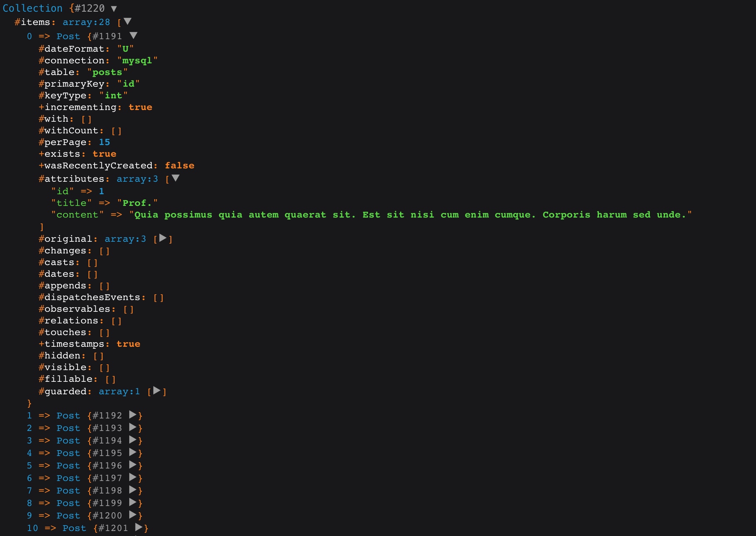Expand Post {#1193 entry
The width and height of the screenshot is (756, 536).
pyautogui.click(x=133, y=427)
